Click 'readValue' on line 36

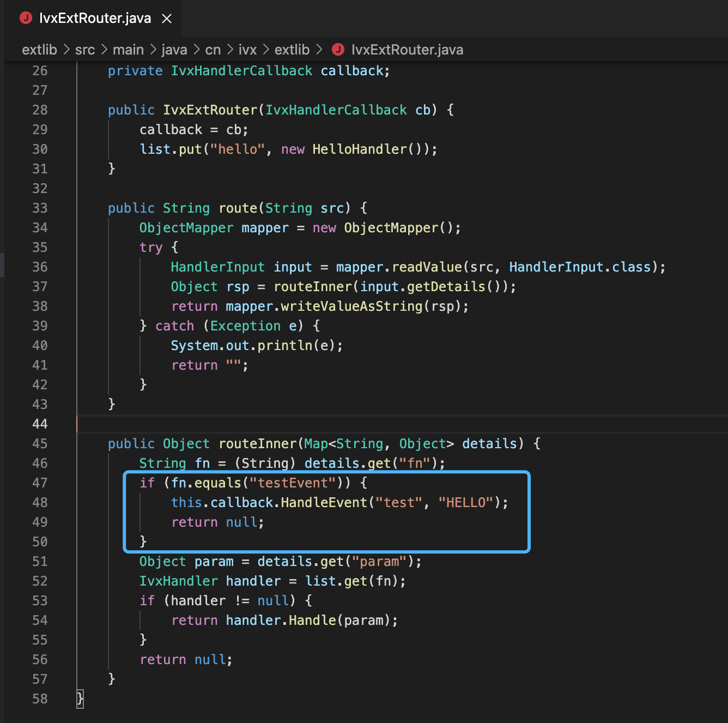[427, 267]
